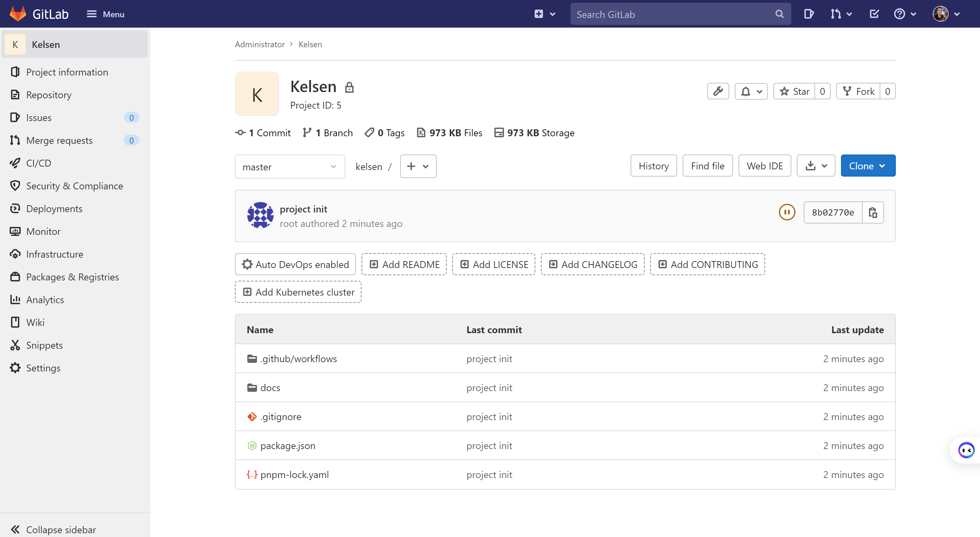Open the Snippets sidebar item
Viewport: 980px width, 537px height.
pos(44,345)
